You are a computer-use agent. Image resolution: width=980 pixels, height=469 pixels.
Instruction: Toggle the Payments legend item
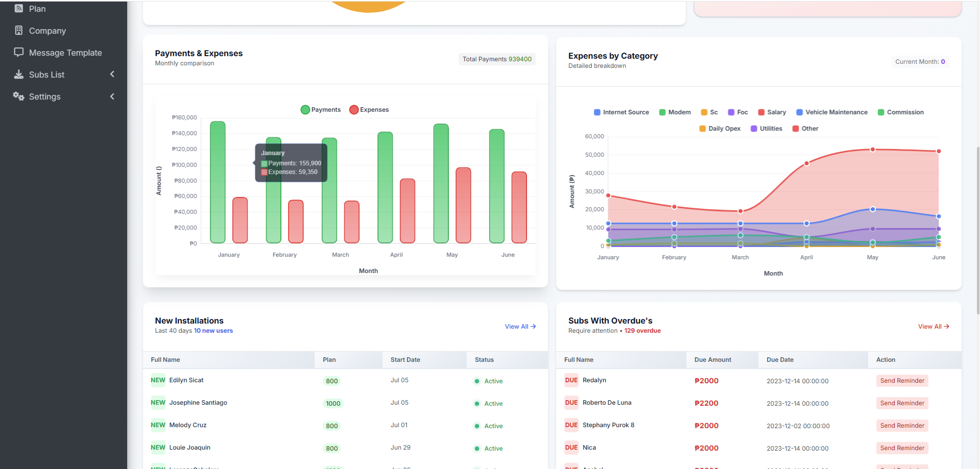tap(321, 110)
